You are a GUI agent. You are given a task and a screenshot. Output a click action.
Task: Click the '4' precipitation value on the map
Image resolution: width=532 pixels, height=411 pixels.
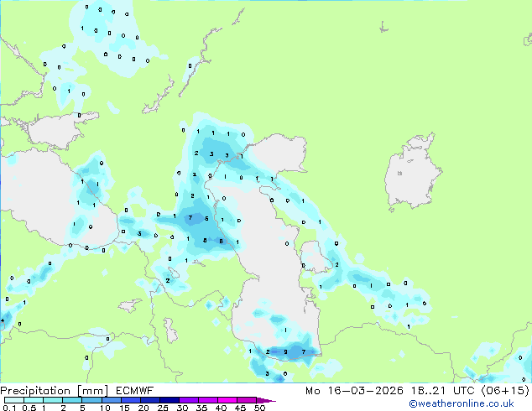pyautogui.click(x=3, y=320)
